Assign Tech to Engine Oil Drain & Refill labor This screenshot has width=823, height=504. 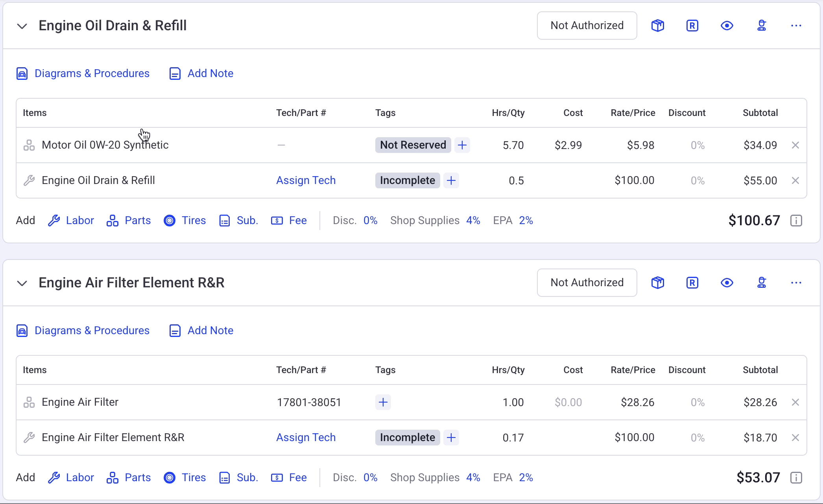pyautogui.click(x=306, y=180)
